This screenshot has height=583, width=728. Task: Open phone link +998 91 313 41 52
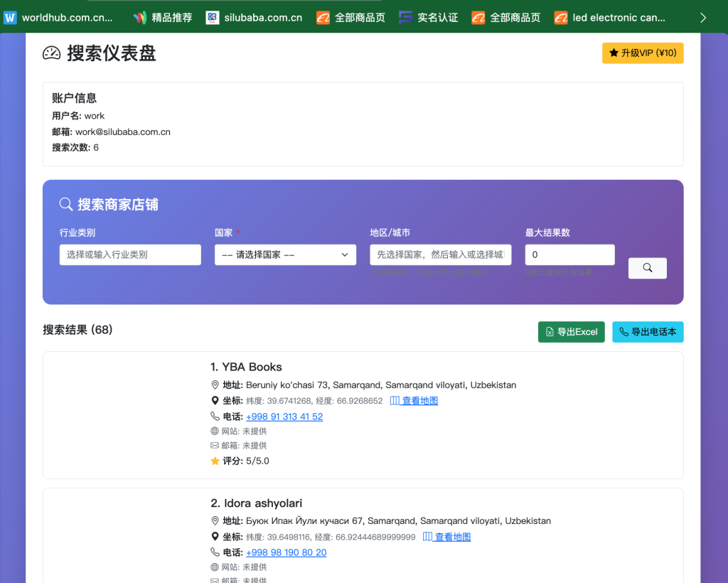[284, 417]
